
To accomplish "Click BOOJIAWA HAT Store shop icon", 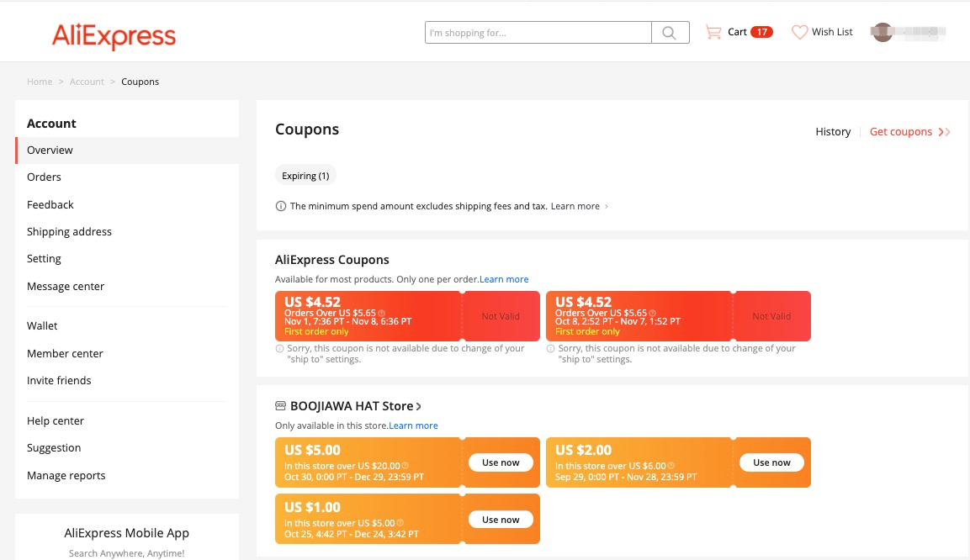I will [x=281, y=406].
